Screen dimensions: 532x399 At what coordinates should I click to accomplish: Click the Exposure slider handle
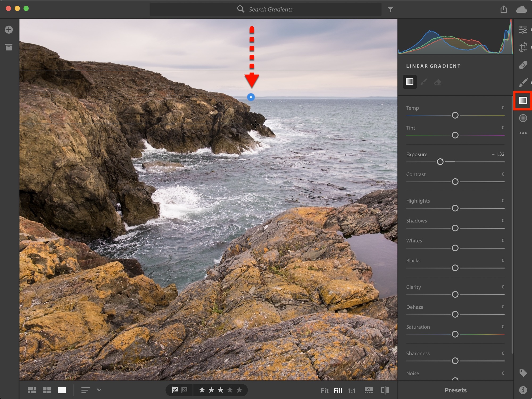pos(440,162)
